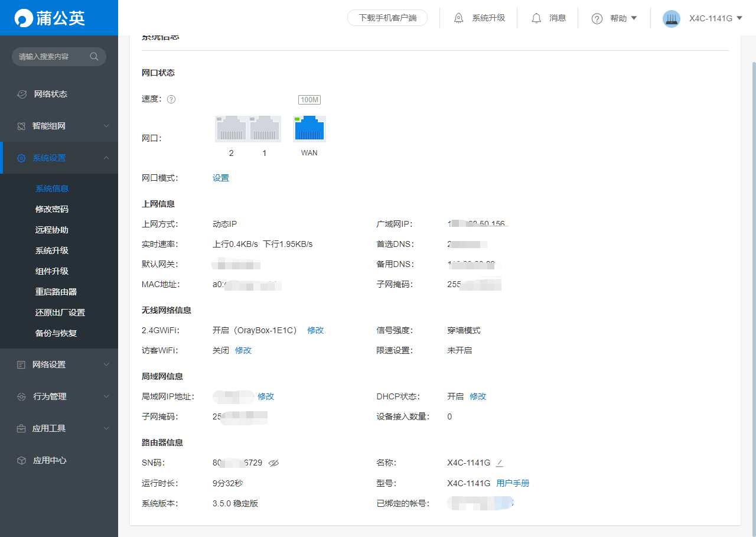Click the 网络设置 sidebar icon
This screenshot has width=756, height=537.
[x=21, y=364]
